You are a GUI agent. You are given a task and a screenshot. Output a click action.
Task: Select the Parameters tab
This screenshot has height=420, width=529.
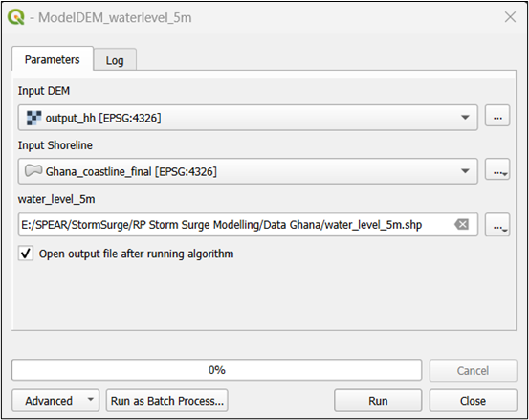tap(53, 59)
